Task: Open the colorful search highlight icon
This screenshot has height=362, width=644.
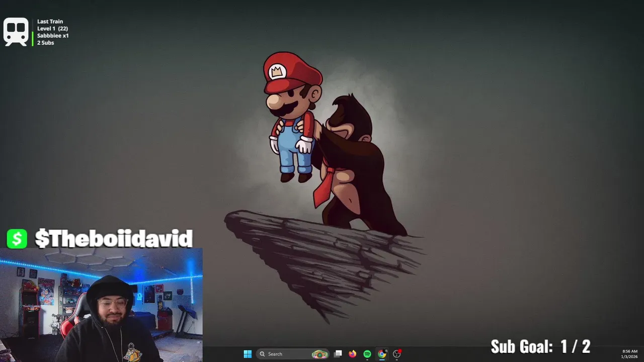Action: (x=319, y=354)
